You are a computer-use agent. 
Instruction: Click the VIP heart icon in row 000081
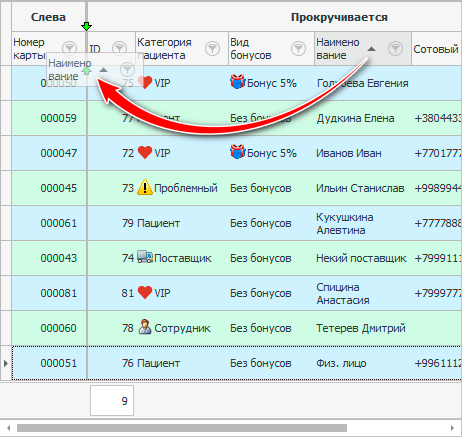[145, 293]
